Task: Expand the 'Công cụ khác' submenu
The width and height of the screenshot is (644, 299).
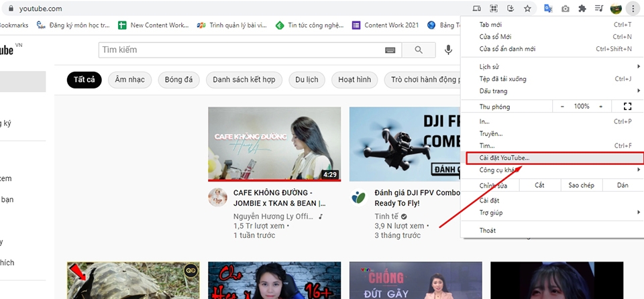Action: pos(552,170)
